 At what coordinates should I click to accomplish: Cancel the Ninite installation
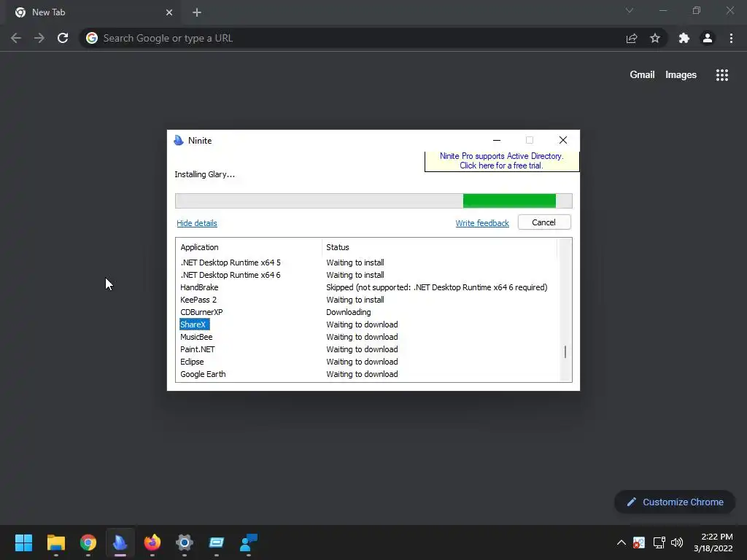pyautogui.click(x=544, y=222)
